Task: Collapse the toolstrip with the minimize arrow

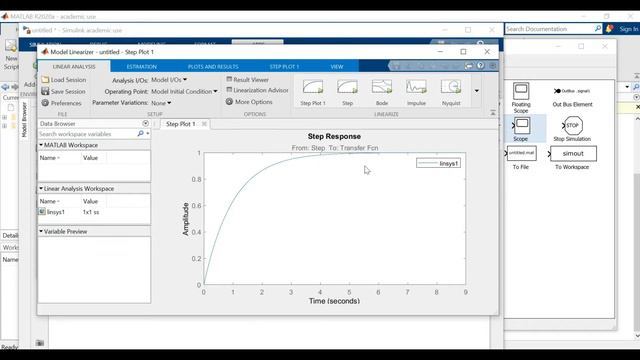Action: (x=493, y=113)
